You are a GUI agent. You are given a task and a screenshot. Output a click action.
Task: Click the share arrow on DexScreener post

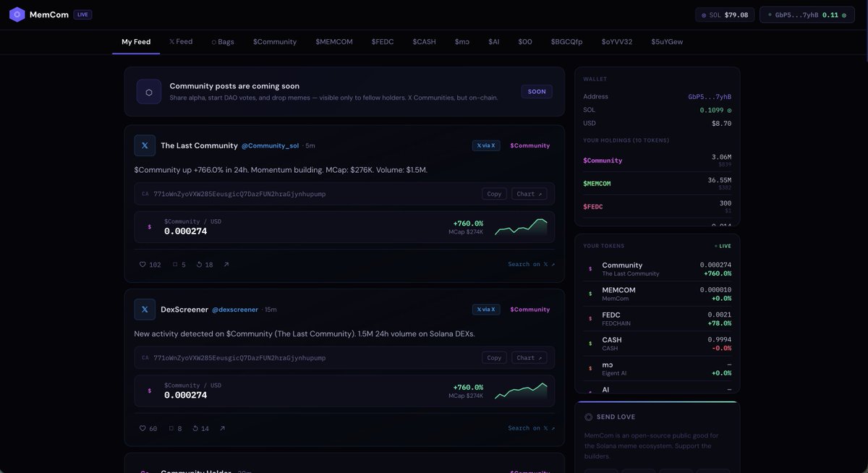pyautogui.click(x=222, y=429)
